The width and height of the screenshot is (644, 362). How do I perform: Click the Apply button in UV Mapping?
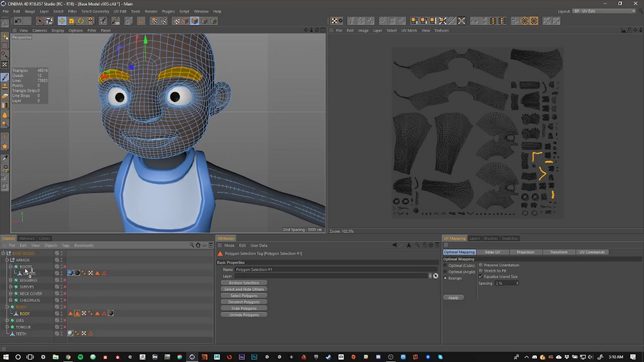453,297
